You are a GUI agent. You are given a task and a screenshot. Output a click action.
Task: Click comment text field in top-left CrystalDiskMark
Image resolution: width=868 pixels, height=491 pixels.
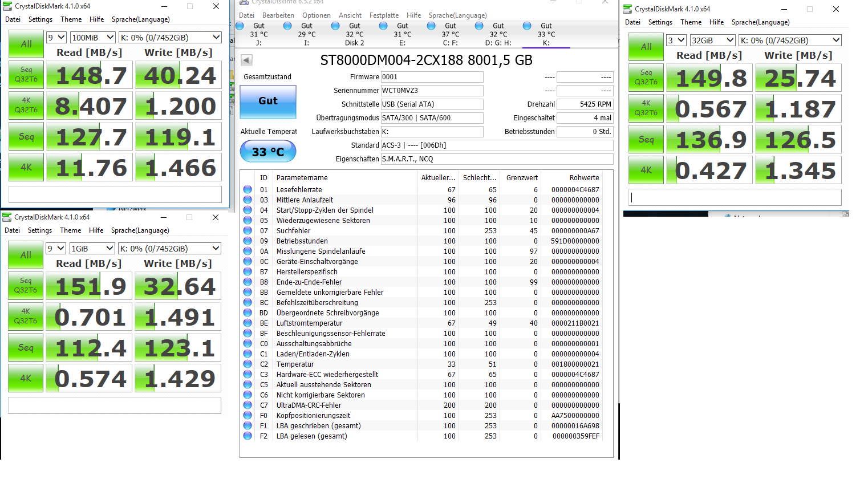pyautogui.click(x=115, y=194)
